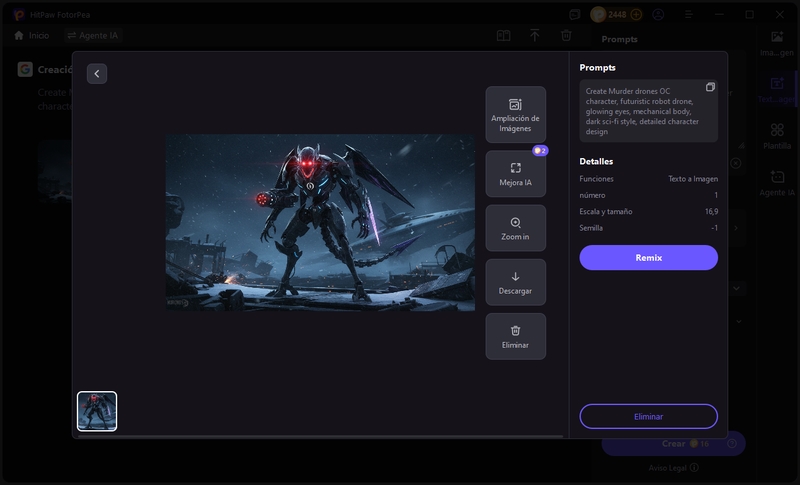Viewport: 800px width, 485px height.
Task: Open the Aviso Legal info link
Action: click(x=673, y=467)
